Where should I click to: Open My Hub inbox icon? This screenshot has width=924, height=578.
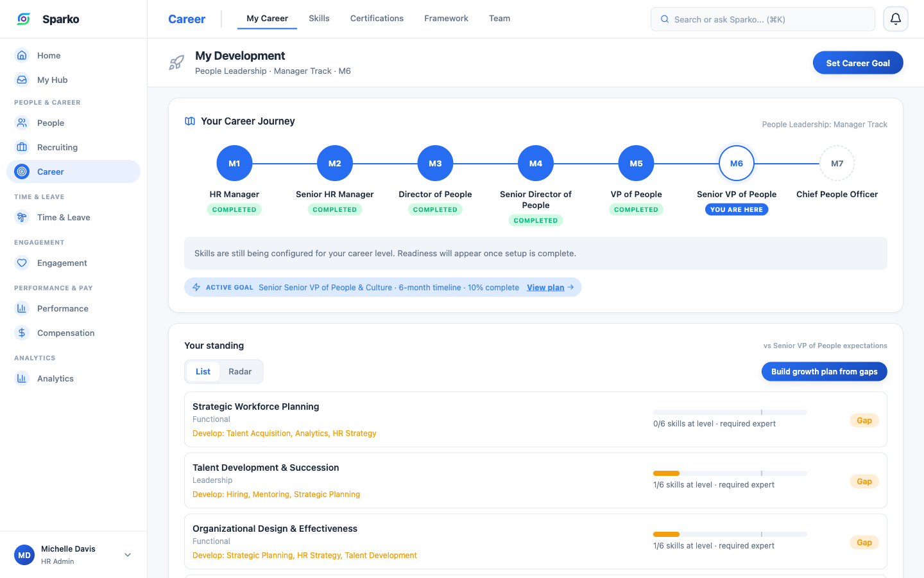coord(22,80)
